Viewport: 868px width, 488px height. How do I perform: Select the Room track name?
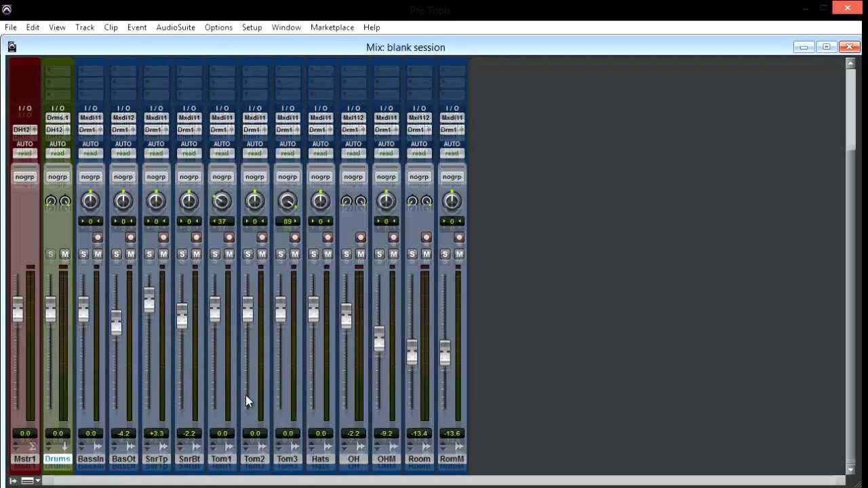pos(419,459)
